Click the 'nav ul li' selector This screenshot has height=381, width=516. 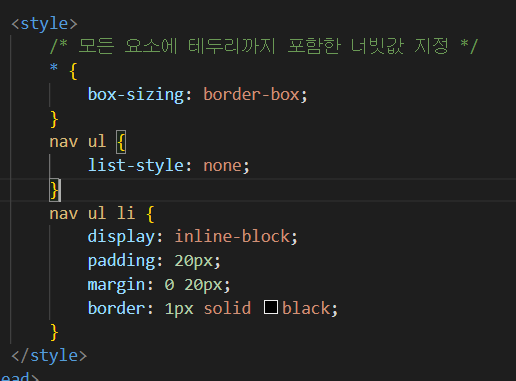tap(92, 213)
